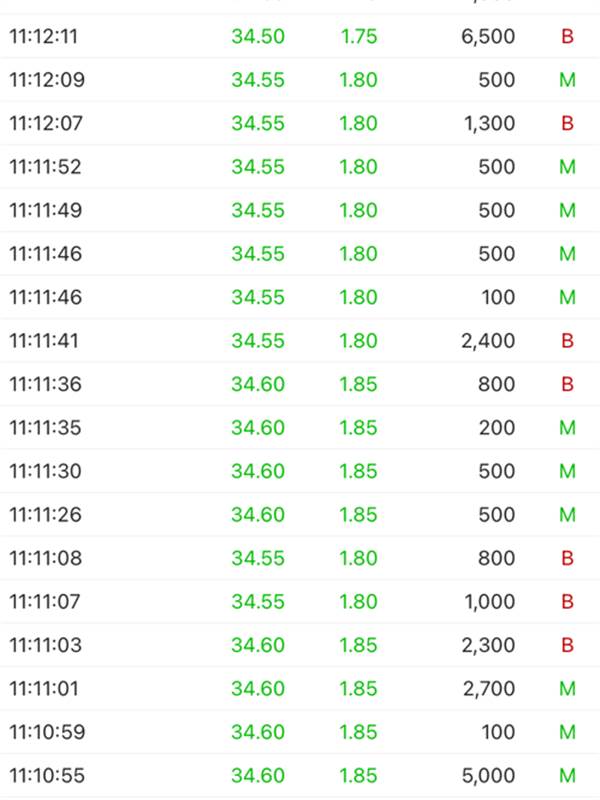Tap the 1,000 volume entry

[x=488, y=602]
